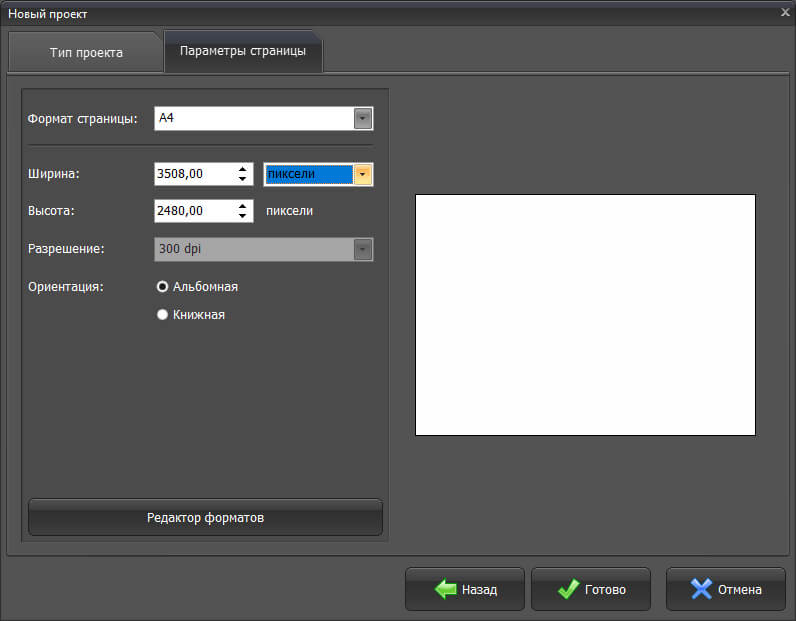
Task: Click the Формат страницы label
Action: [83, 119]
